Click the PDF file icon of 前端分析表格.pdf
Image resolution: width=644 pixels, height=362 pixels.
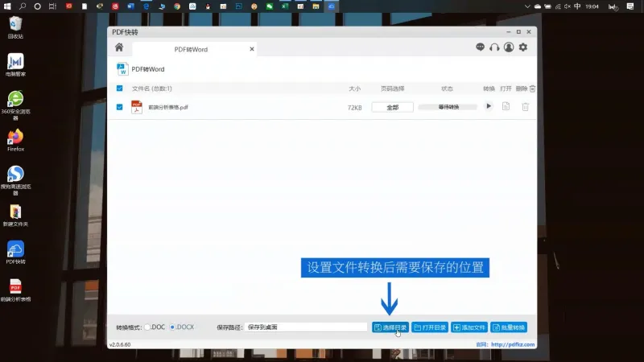pyautogui.click(x=137, y=107)
